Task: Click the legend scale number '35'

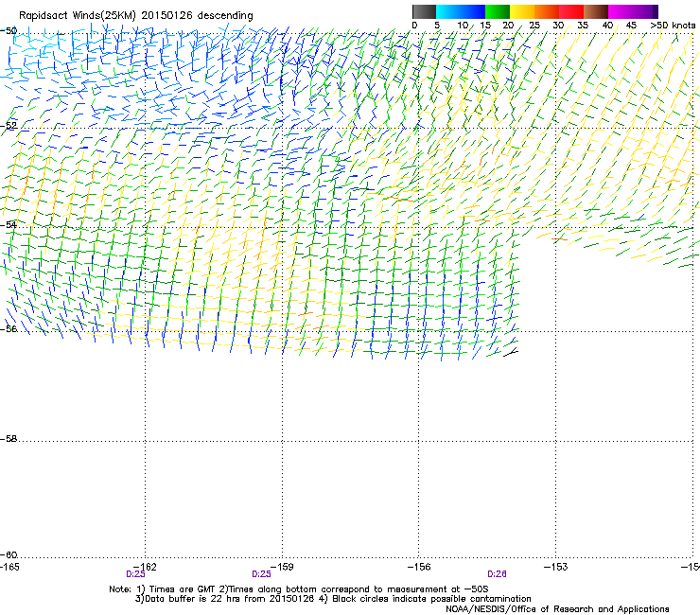Action: pyautogui.click(x=583, y=26)
